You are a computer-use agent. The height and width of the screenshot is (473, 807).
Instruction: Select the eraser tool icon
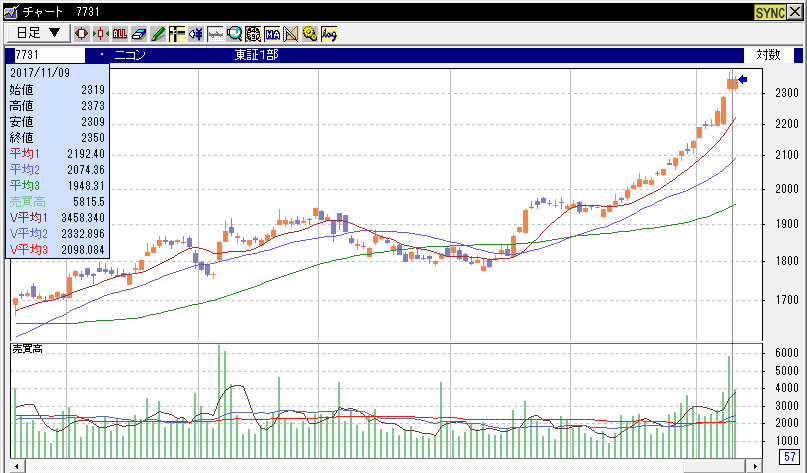[139, 33]
